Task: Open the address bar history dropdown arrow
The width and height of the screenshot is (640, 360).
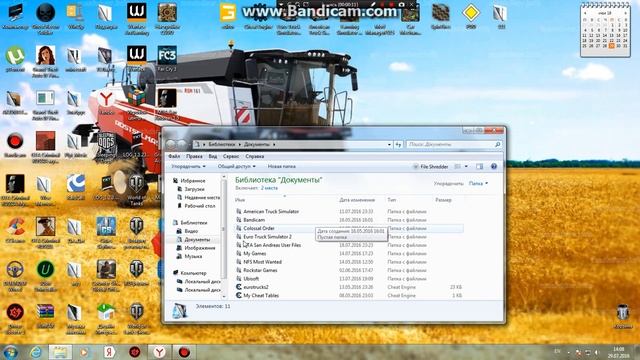Action: point(389,144)
